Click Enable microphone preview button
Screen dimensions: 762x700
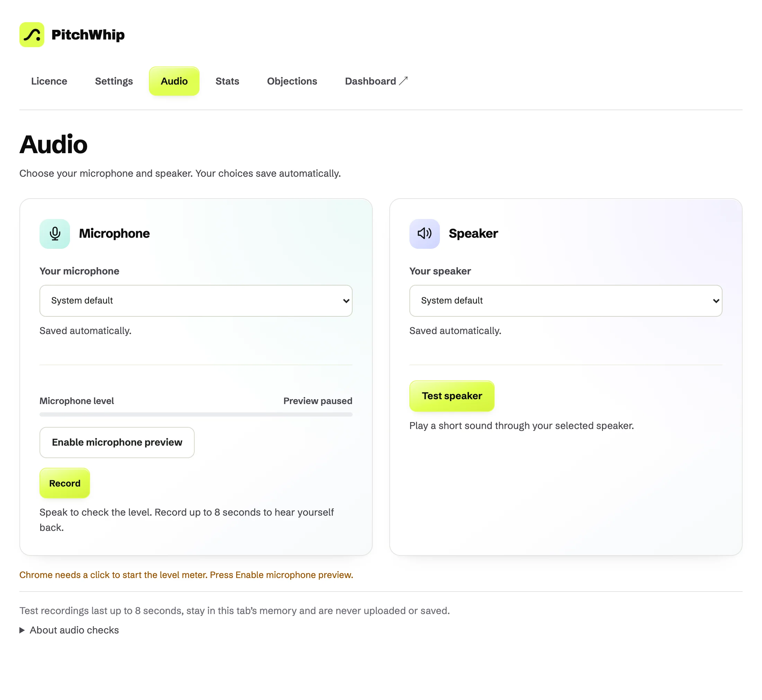pyautogui.click(x=117, y=443)
